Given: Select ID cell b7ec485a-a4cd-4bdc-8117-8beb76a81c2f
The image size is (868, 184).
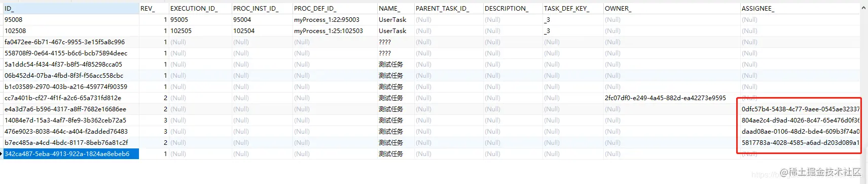Looking at the screenshot, I should click(x=71, y=143).
